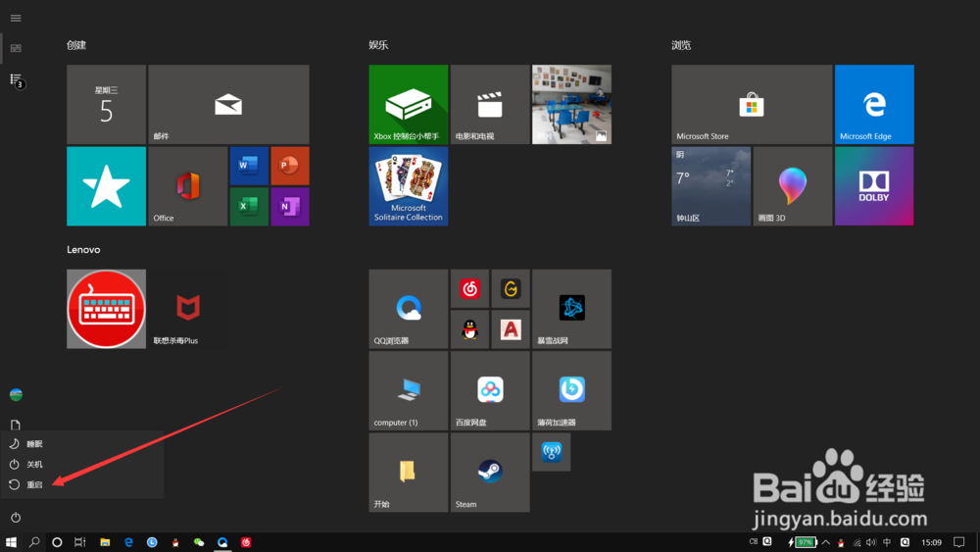Screen dimensions: 980x552
Task: Open the red letter A small tile
Action: [x=511, y=329]
